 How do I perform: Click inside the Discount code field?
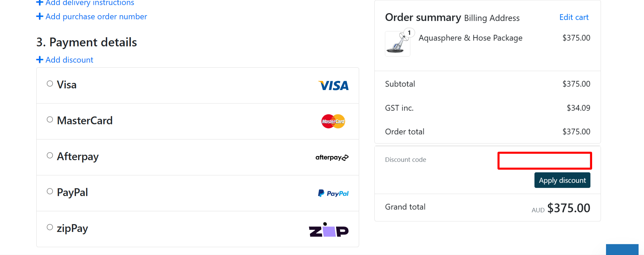[x=544, y=160]
